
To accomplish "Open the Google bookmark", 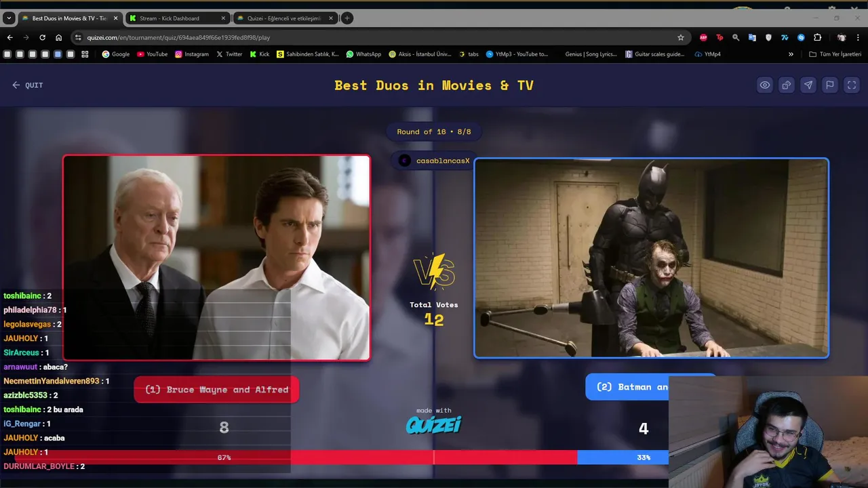I will (x=116, y=54).
